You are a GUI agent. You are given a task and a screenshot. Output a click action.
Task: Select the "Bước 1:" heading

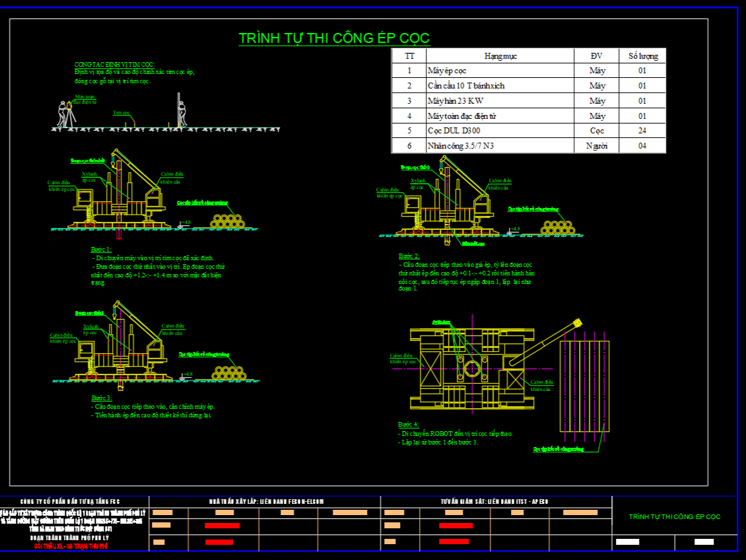(x=101, y=250)
